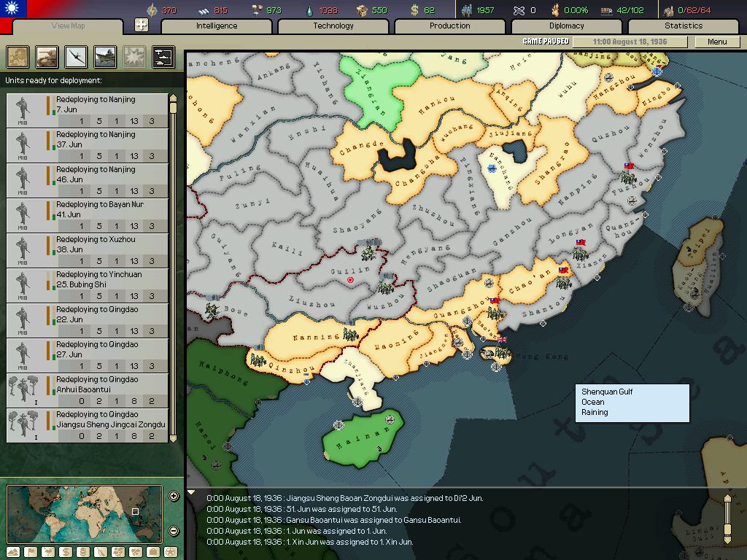Select 46. Jun redeploying to Nanjing
Image resolution: width=747 pixels, height=560 pixels.
(88, 181)
